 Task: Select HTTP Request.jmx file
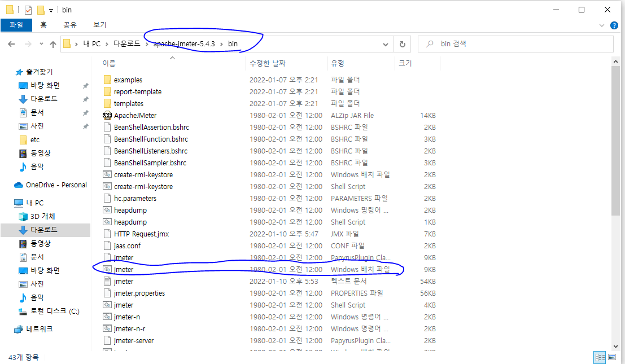coord(142,234)
